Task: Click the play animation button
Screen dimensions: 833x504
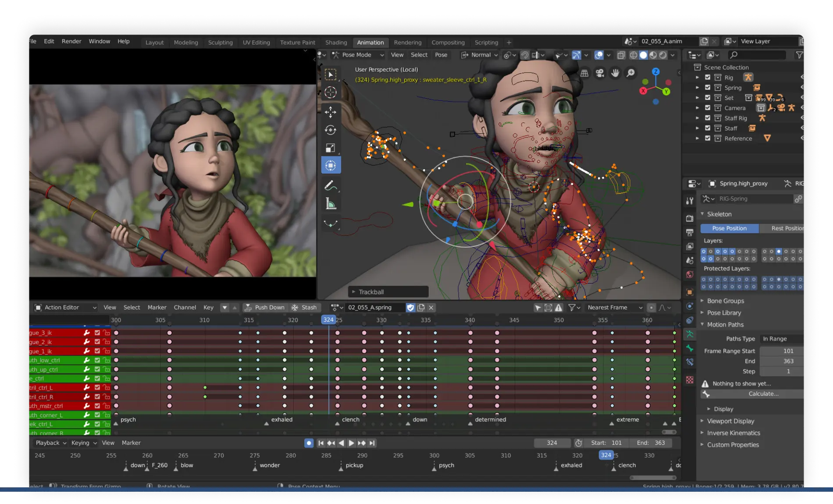Action: [351, 443]
